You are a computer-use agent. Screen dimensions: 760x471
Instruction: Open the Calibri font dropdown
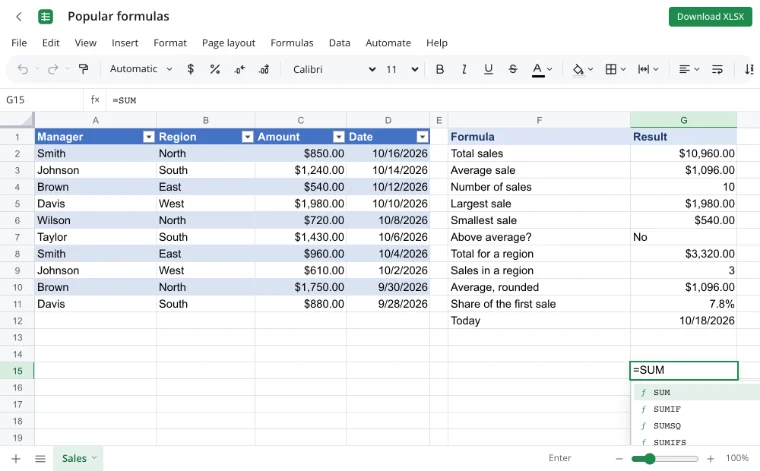click(334, 69)
